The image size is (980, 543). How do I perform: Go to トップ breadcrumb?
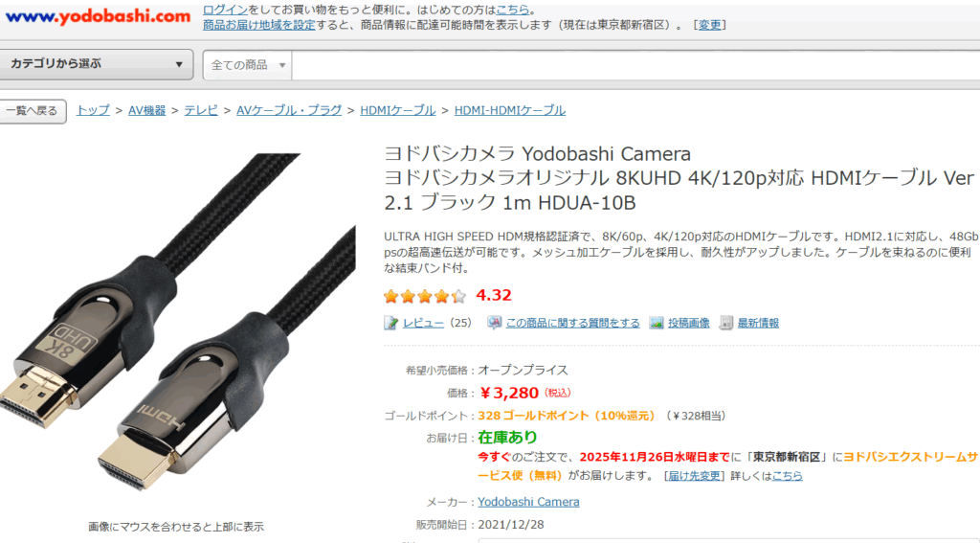(93, 110)
